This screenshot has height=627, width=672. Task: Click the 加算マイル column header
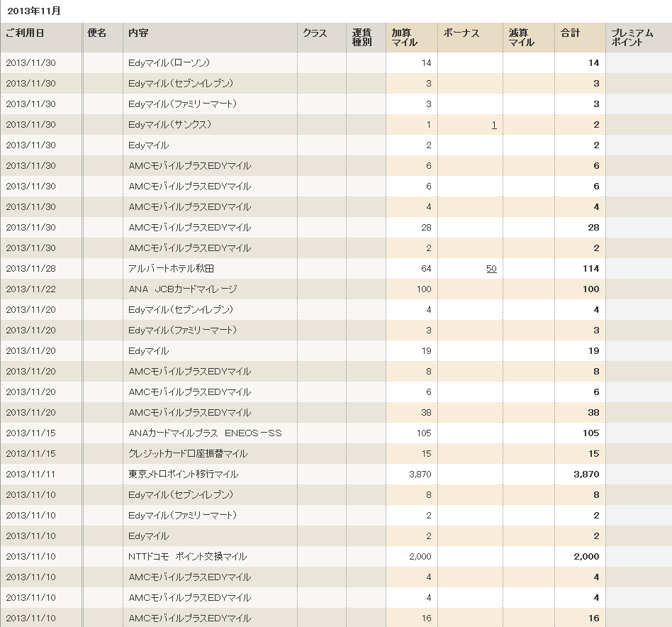404,38
